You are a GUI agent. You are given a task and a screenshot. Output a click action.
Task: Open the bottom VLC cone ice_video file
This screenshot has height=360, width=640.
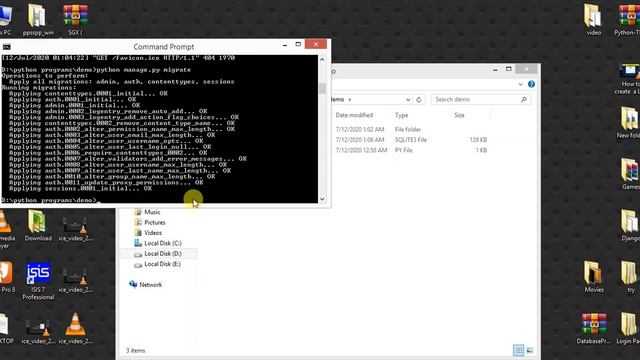click(75, 329)
